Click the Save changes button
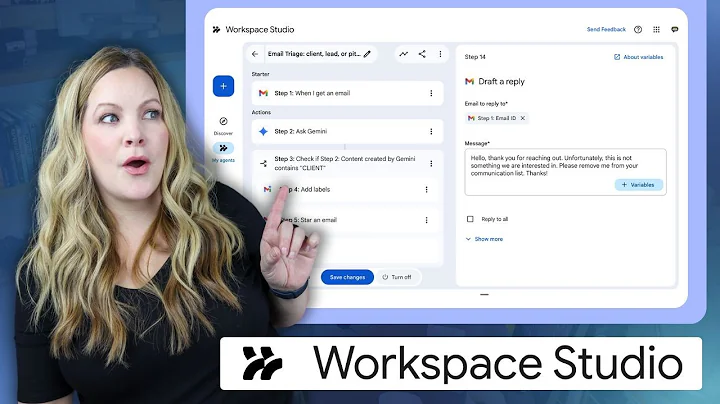This screenshot has width=720, height=404. (347, 277)
